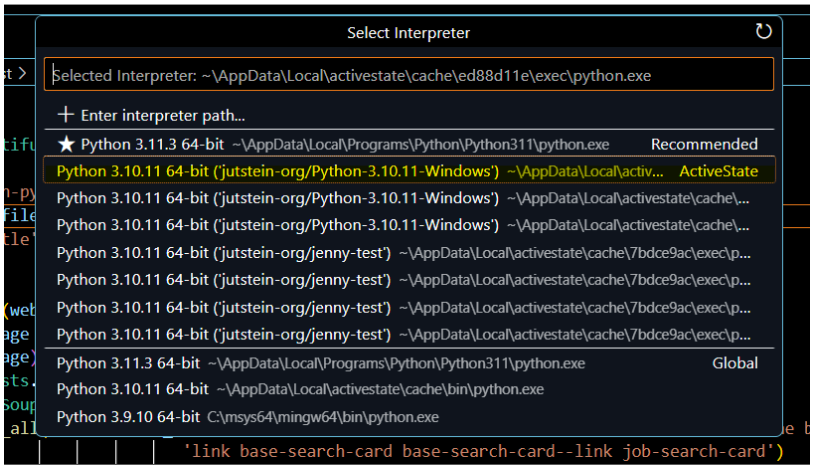Select Python 3.10.11 at activestate cache\bin path
The width and height of the screenshot is (814, 470).
click(409, 390)
